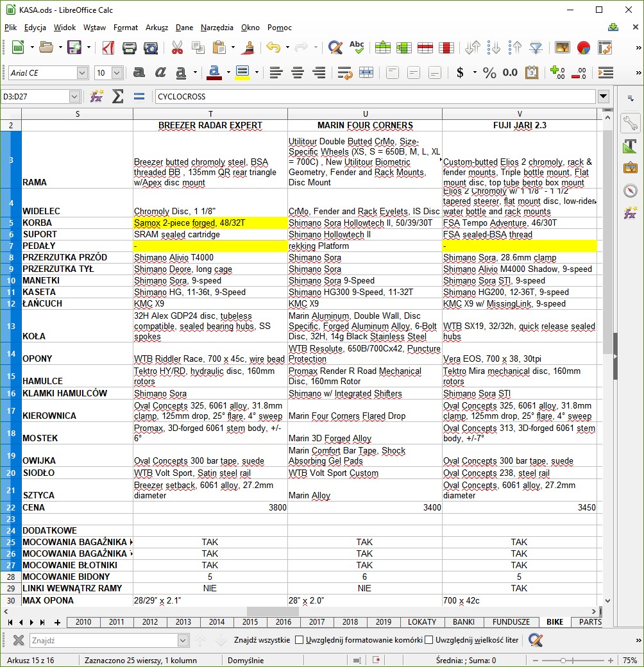Copy selection using the Copy icon
The width and height of the screenshot is (644, 667).
point(198,47)
